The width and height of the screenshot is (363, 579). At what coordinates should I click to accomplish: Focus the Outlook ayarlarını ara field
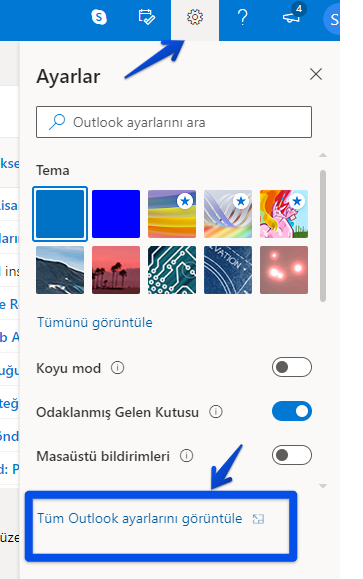174,122
